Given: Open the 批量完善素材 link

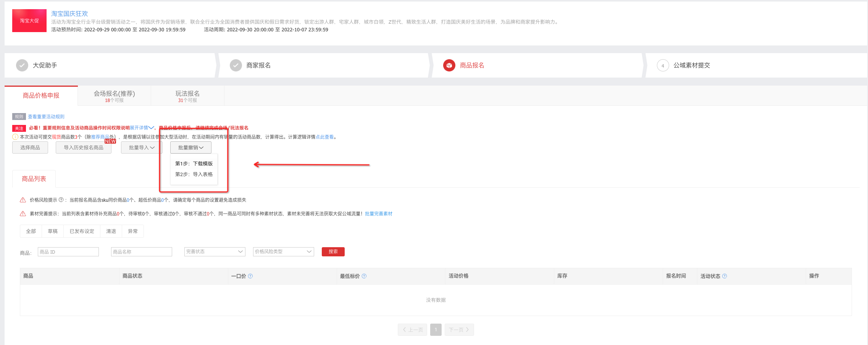Looking at the screenshot, I should tap(379, 214).
